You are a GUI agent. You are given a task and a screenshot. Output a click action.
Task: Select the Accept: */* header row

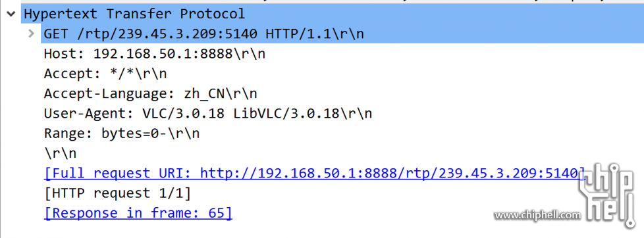(x=105, y=74)
